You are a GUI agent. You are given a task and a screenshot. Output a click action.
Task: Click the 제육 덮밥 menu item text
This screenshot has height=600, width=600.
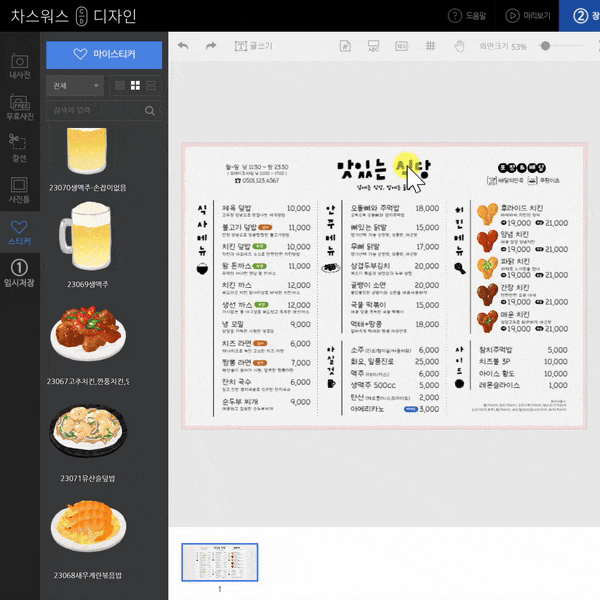click(236, 208)
